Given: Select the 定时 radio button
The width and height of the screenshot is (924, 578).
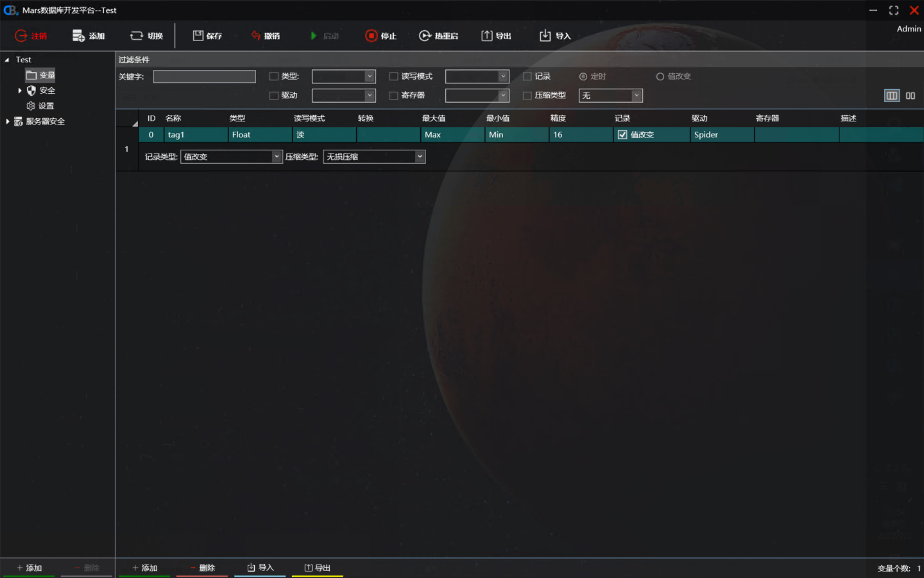Looking at the screenshot, I should tap(583, 76).
